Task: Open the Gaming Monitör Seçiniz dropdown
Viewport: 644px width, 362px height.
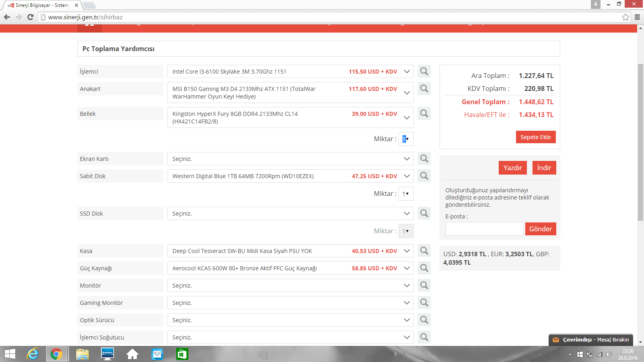Action: pyautogui.click(x=291, y=303)
